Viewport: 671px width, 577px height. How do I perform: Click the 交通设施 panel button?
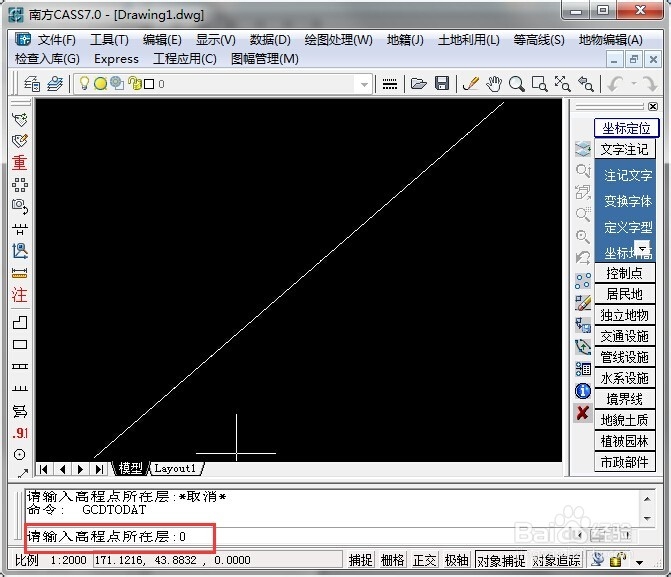click(x=625, y=336)
